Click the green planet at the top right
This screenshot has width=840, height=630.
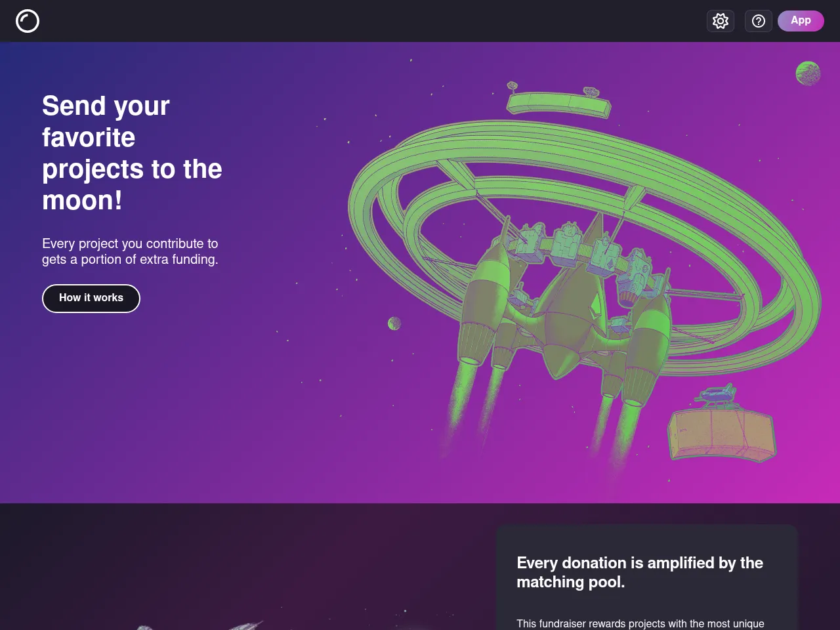tap(808, 73)
